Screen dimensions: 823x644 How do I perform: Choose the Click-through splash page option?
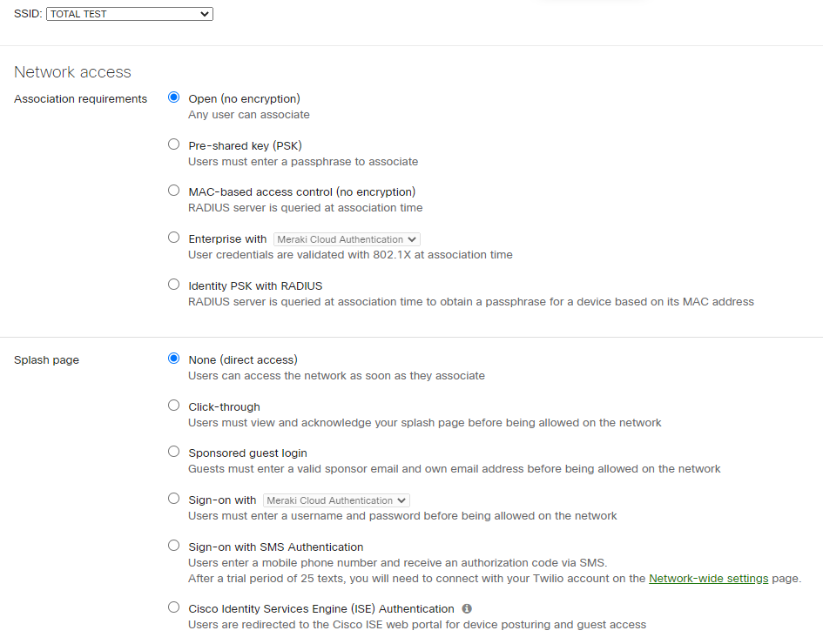pyautogui.click(x=173, y=405)
